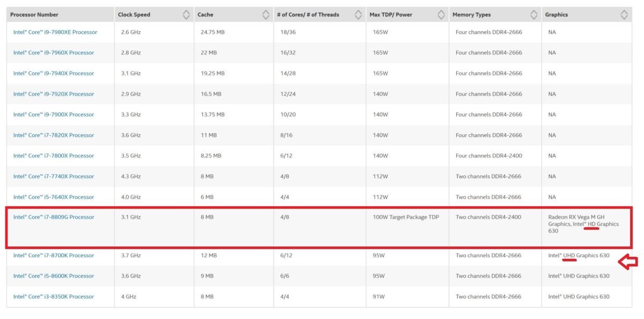Click the # of Cores/ # of Threads header

click(308, 15)
